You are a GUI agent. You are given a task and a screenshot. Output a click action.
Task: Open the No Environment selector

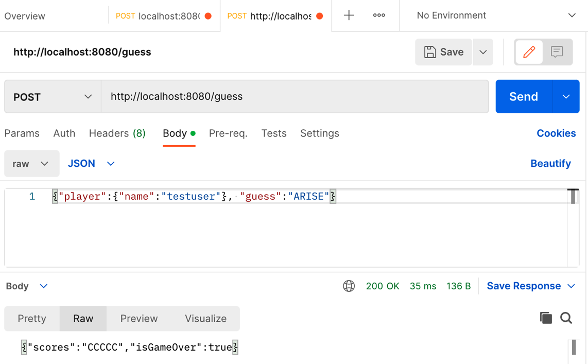point(496,15)
